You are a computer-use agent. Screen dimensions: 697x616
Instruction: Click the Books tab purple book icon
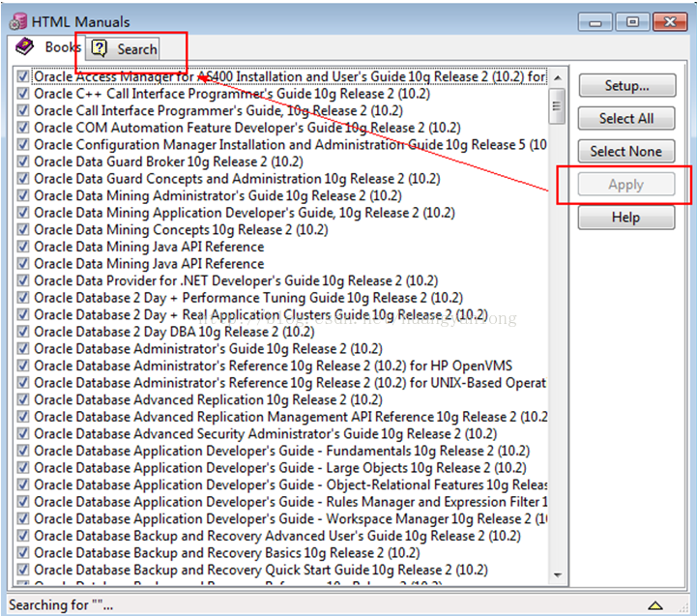[24, 46]
